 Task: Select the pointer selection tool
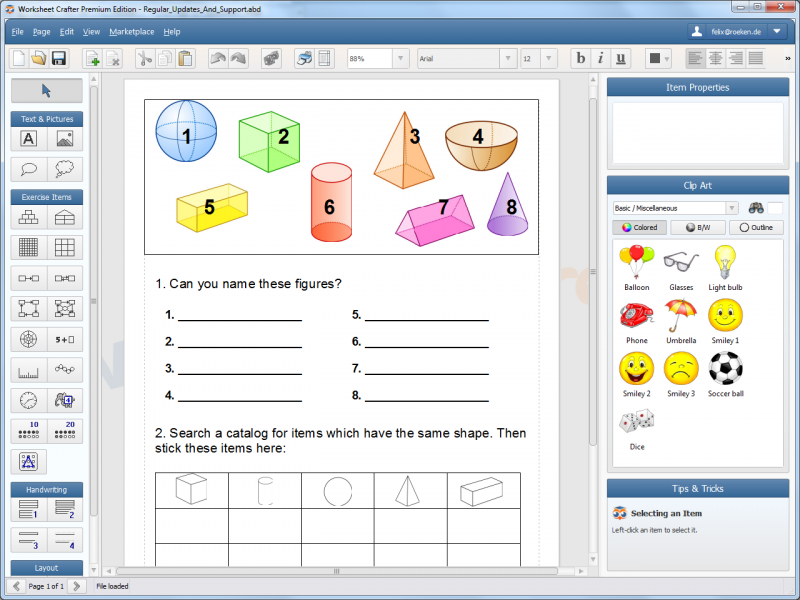46,91
